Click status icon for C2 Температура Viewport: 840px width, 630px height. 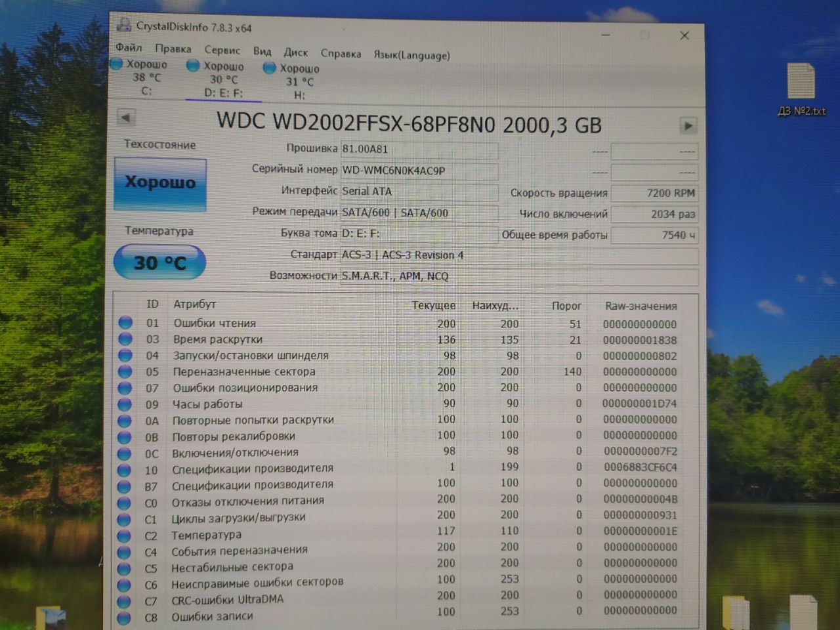click(124, 535)
